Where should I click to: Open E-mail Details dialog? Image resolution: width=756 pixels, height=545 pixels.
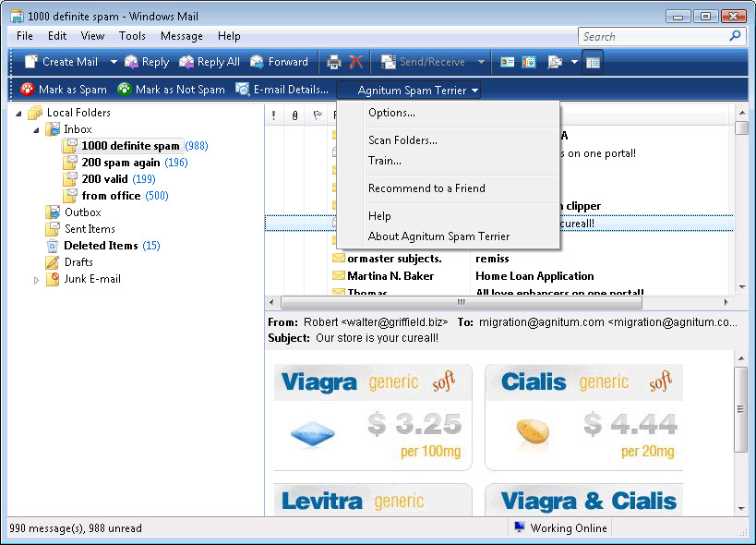pyautogui.click(x=282, y=90)
